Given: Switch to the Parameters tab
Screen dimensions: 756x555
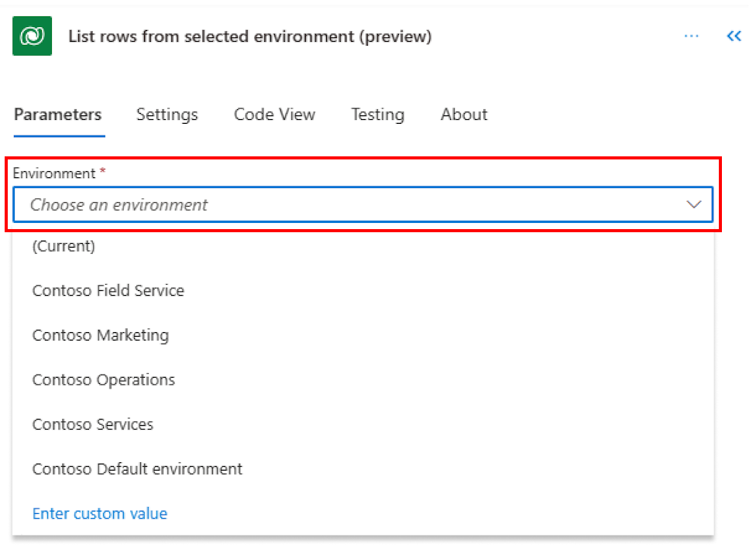Looking at the screenshot, I should (58, 115).
